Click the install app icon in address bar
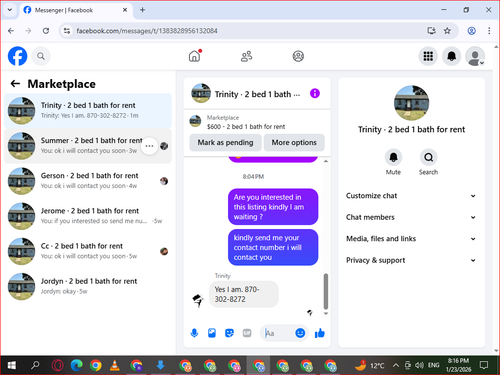 (x=431, y=31)
